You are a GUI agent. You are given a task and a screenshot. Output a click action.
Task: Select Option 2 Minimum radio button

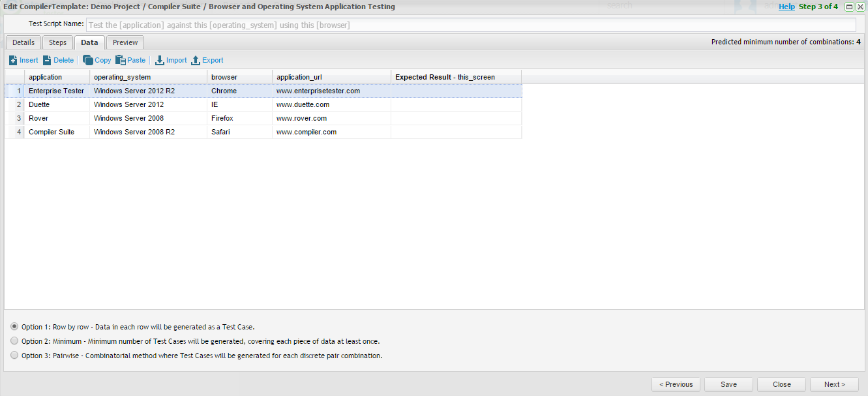(x=14, y=341)
